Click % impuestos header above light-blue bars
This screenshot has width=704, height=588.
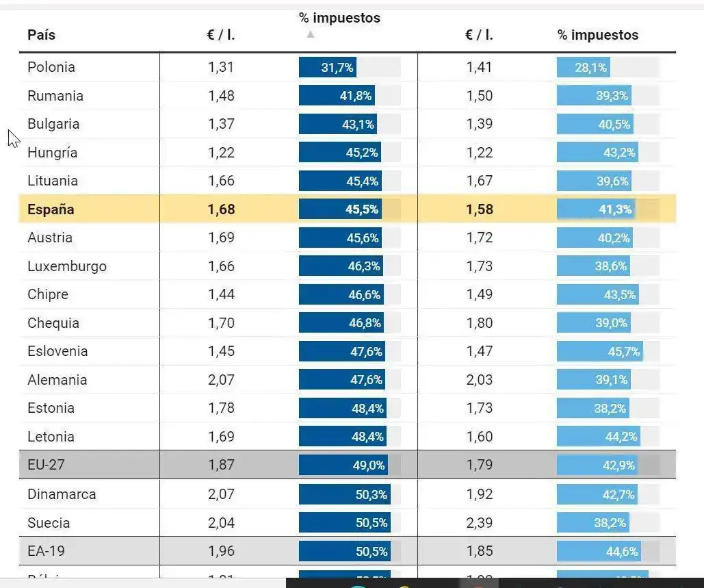tap(597, 35)
